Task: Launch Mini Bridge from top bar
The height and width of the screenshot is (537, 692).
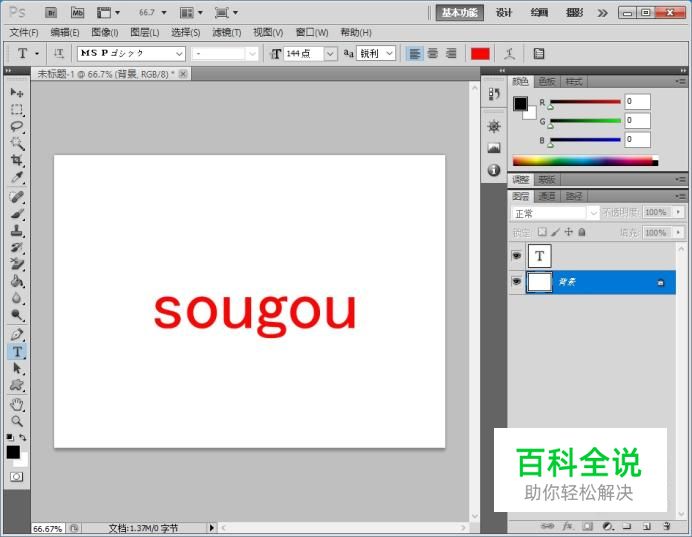Action: (x=78, y=13)
